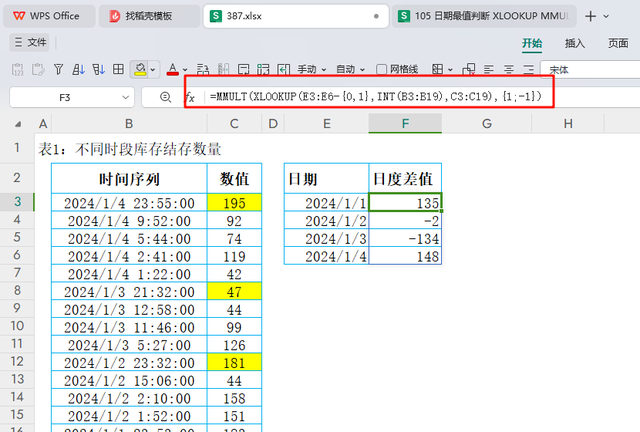The width and height of the screenshot is (640, 432).
Task: Click the yellow cell with value 195
Action: pyautogui.click(x=234, y=203)
